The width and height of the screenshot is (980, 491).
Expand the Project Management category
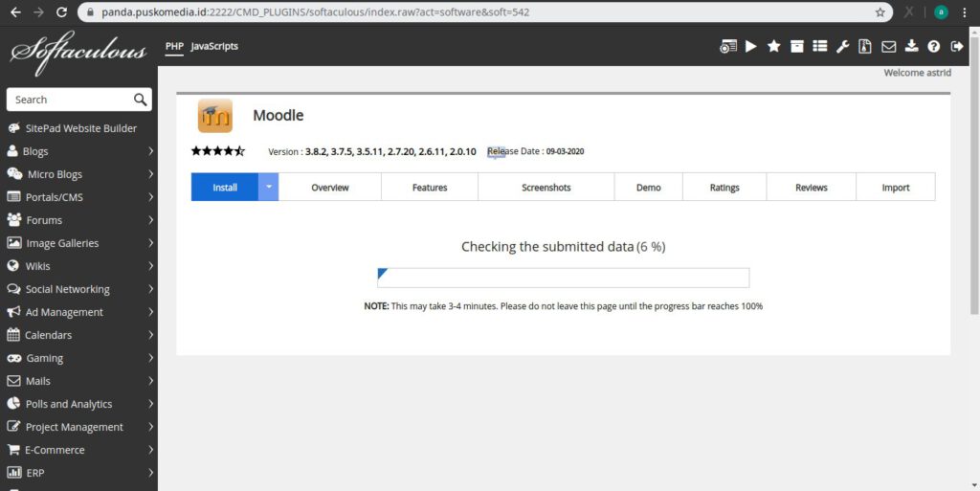[x=78, y=427]
